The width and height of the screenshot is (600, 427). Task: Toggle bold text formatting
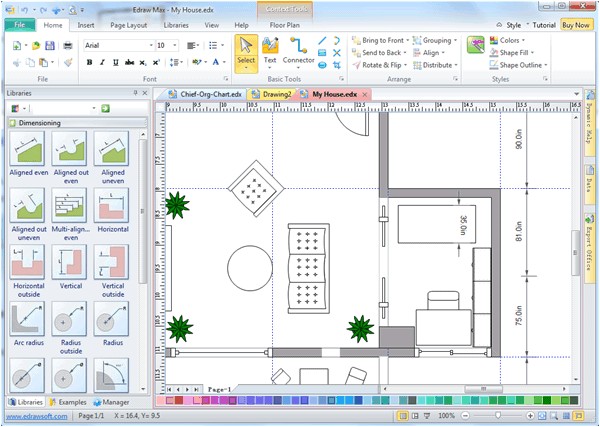tap(89, 62)
